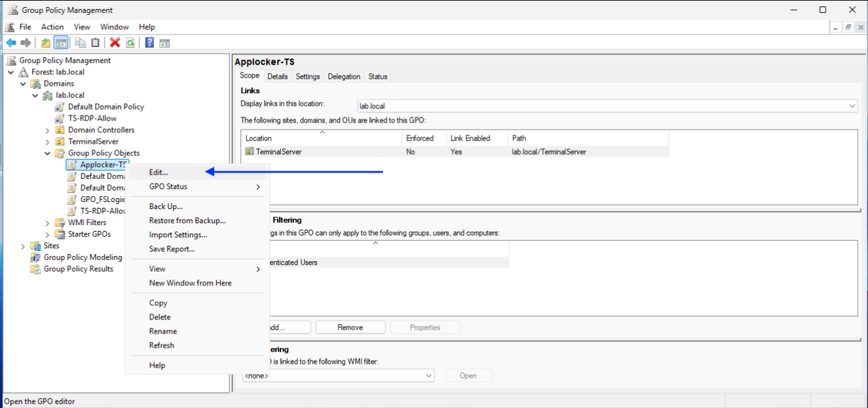Switch to the Details tab
The image size is (868, 408).
point(278,76)
